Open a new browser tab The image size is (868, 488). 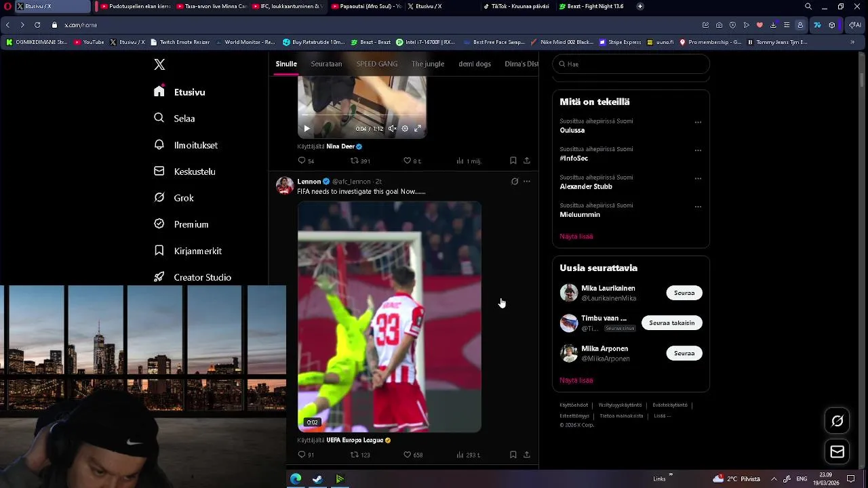(x=640, y=6)
